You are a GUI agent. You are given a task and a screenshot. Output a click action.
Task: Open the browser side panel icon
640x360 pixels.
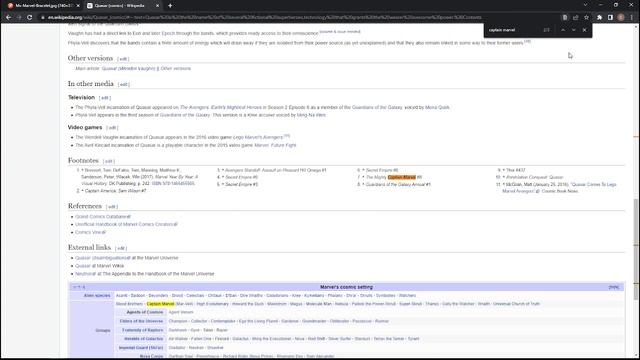[610, 18]
